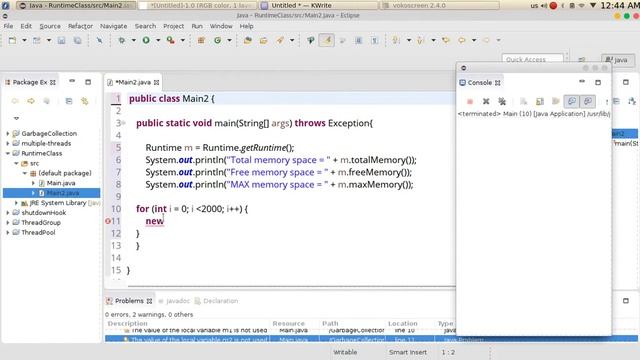Click Remove All Terminated Launches in Console

coord(502,101)
